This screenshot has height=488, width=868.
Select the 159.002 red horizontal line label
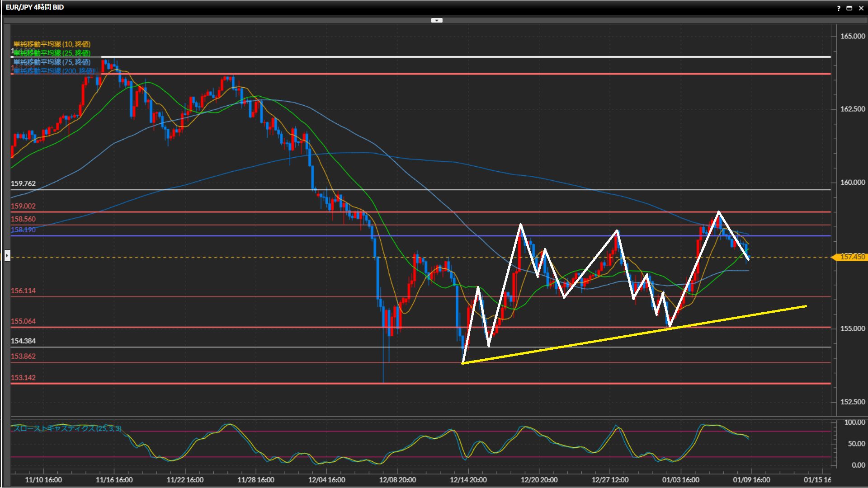pyautogui.click(x=23, y=206)
